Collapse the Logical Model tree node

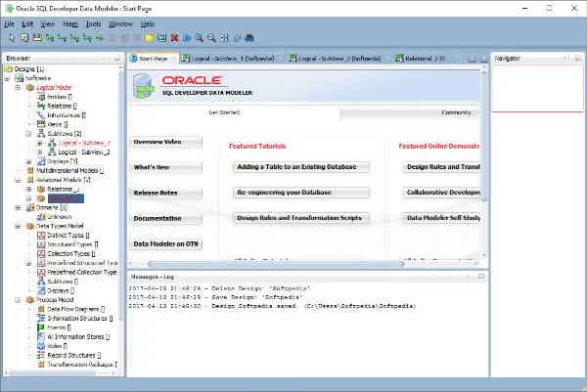pyautogui.click(x=18, y=88)
